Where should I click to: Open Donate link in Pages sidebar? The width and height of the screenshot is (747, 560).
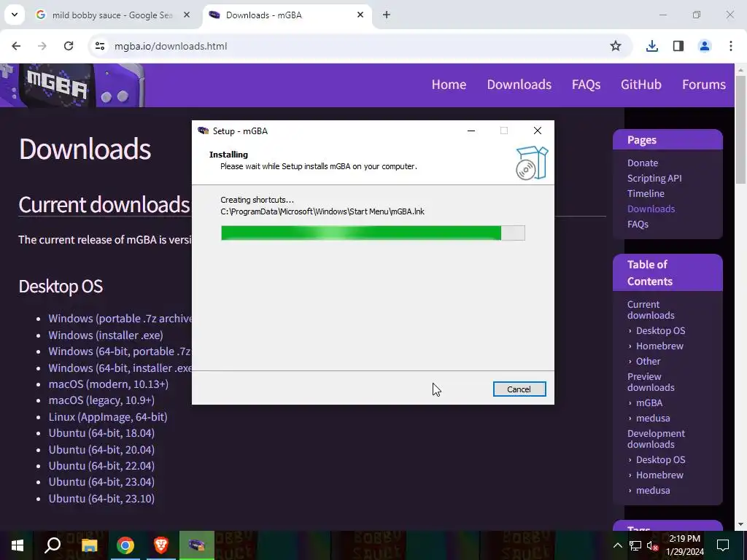pos(643,163)
